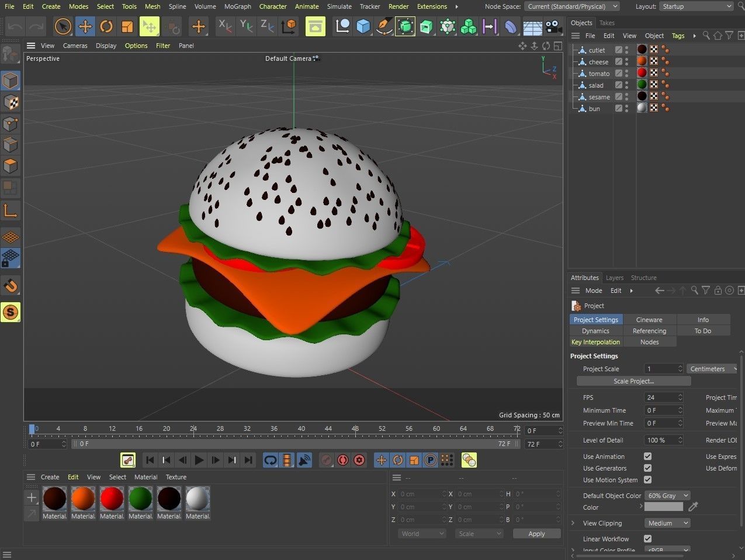The image size is (745, 560).
Task: Open the Layout Startup dropdown
Action: (697, 6)
